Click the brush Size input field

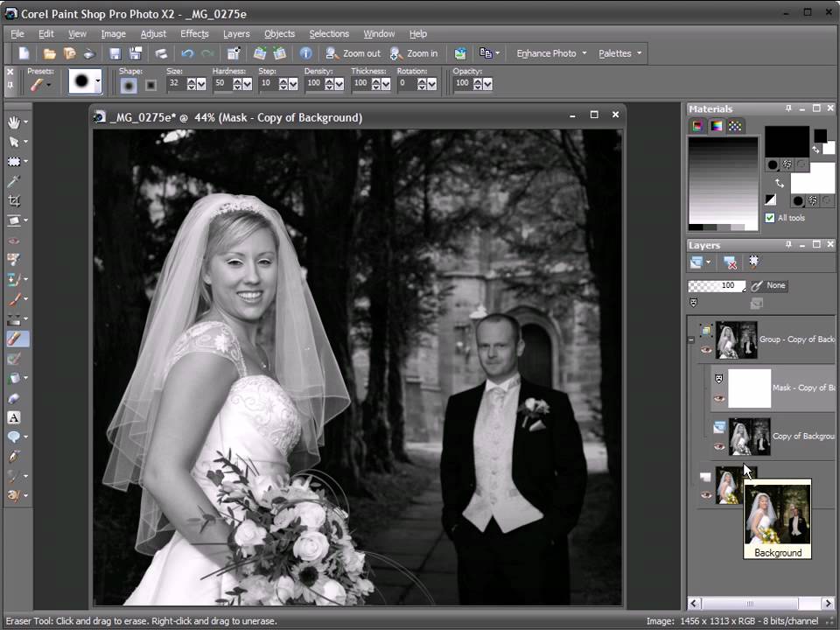pos(176,84)
